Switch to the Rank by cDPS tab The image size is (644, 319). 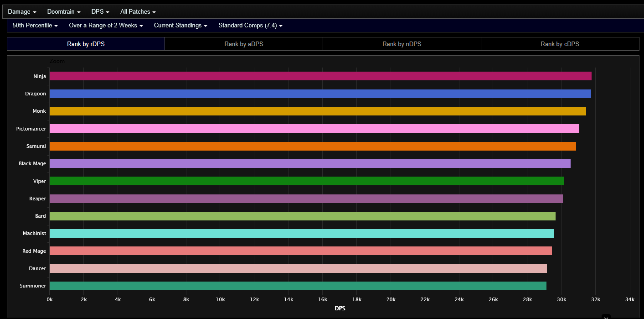560,44
